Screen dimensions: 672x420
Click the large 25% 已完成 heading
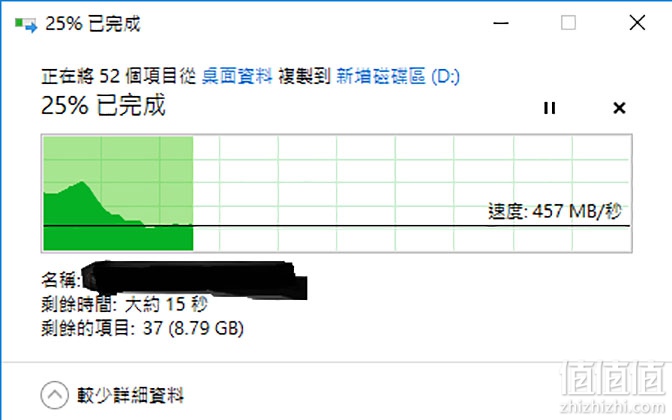[103, 105]
